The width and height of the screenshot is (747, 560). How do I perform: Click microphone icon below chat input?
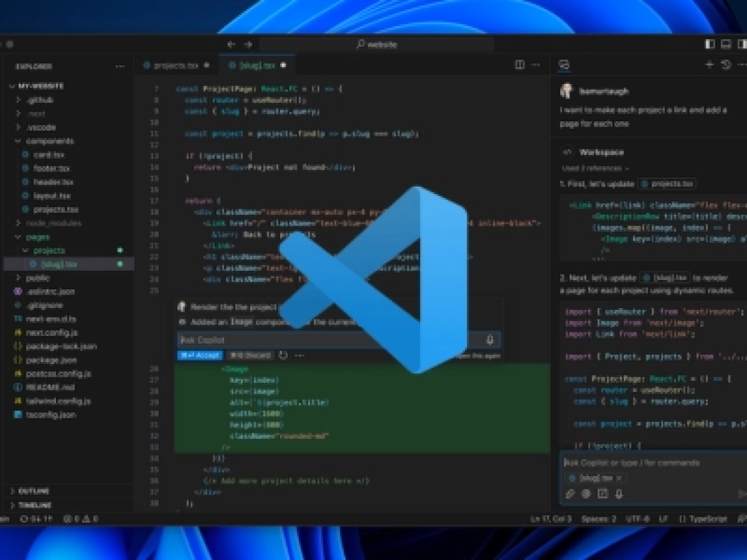coord(619,494)
